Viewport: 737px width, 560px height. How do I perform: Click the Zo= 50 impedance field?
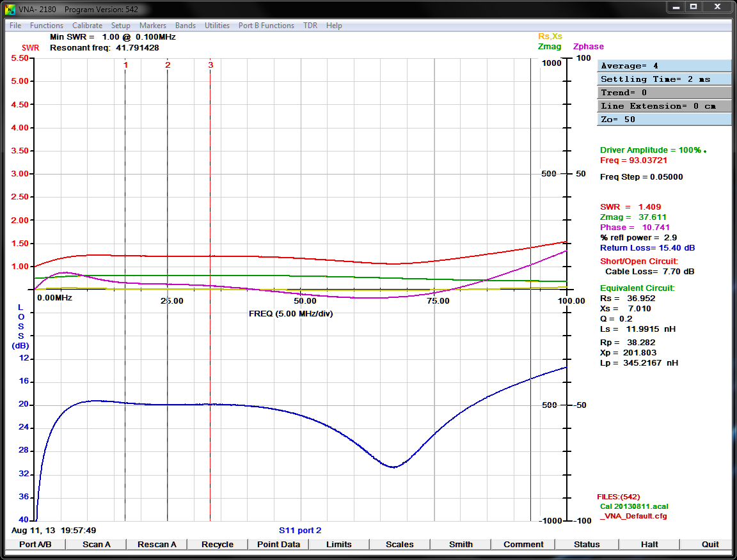664,120
